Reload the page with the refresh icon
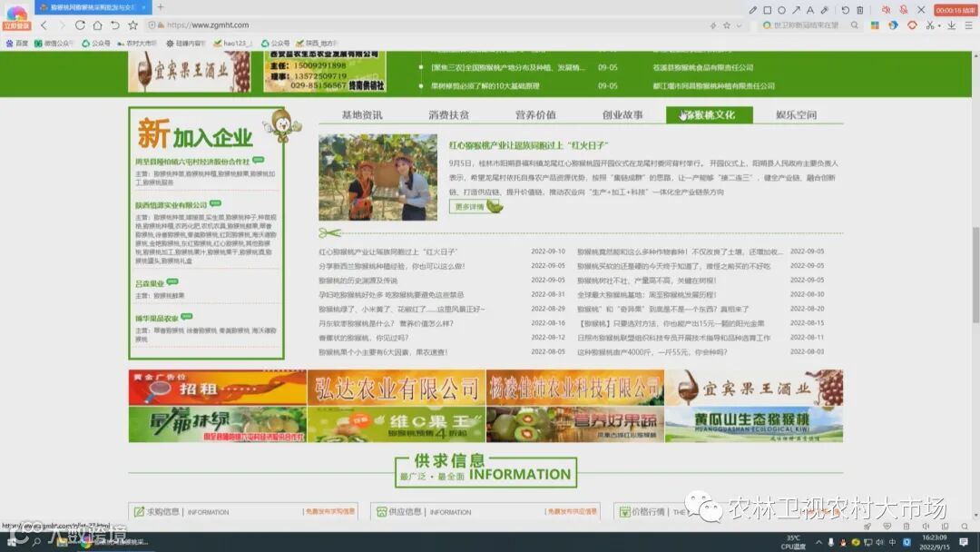The image size is (980, 552). (x=79, y=25)
